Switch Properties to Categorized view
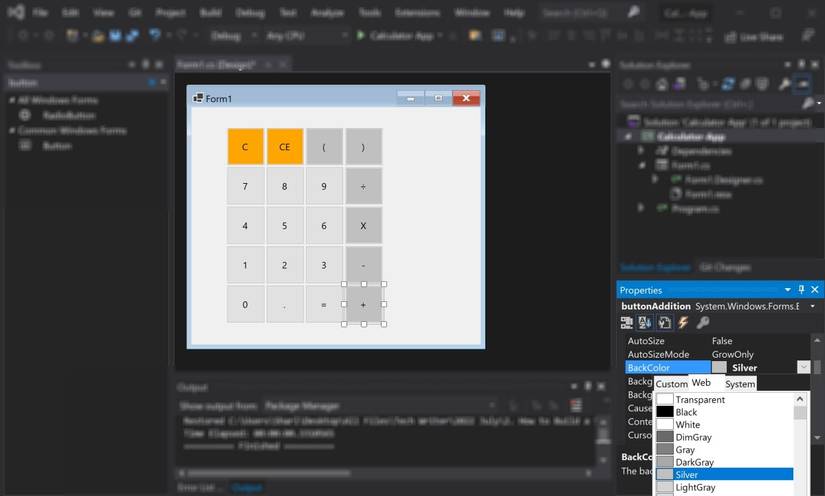Viewport: 825px width, 496px height. [626, 322]
